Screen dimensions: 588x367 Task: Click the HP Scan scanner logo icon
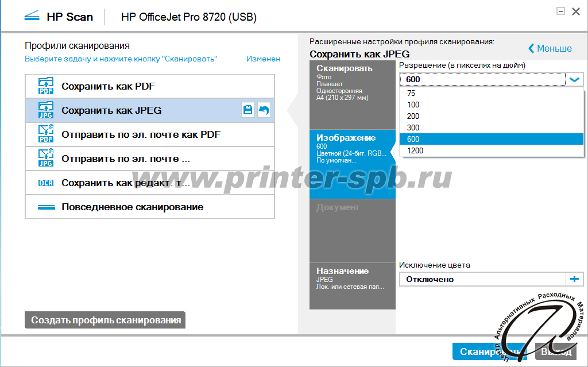pos(32,17)
